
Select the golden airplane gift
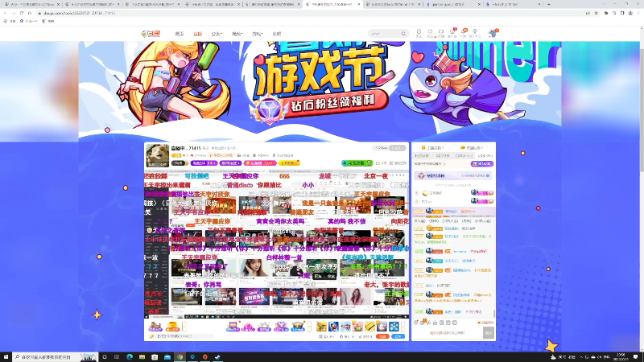(321, 327)
